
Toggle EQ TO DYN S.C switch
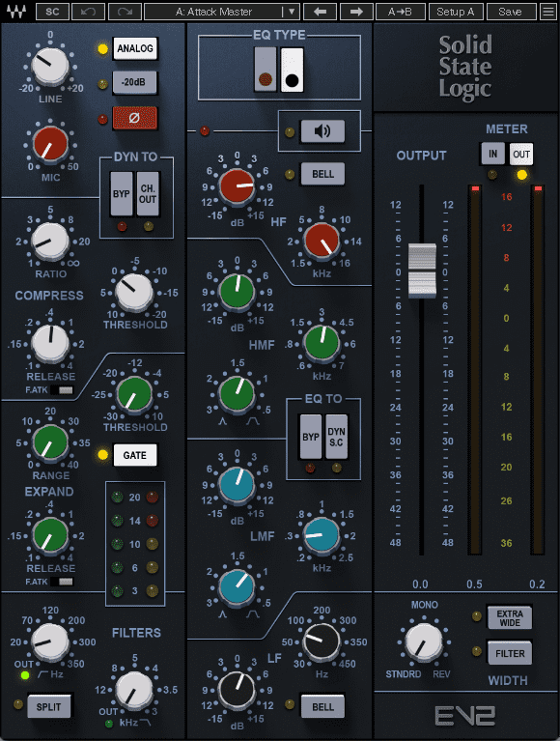click(x=337, y=437)
